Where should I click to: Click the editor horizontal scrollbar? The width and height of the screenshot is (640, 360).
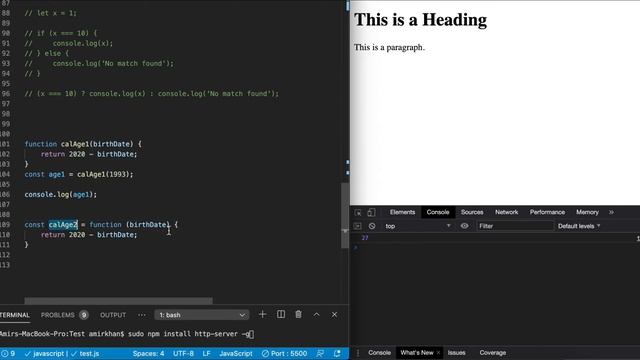point(118,301)
